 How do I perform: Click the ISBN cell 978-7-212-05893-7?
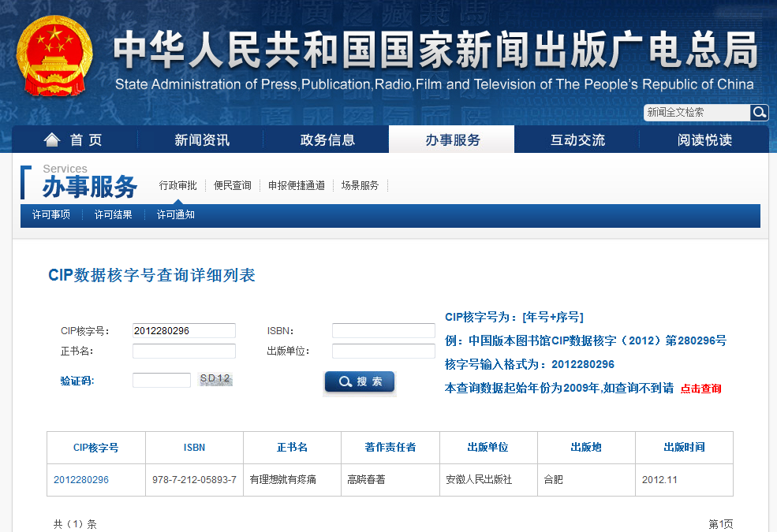tap(194, 479)
